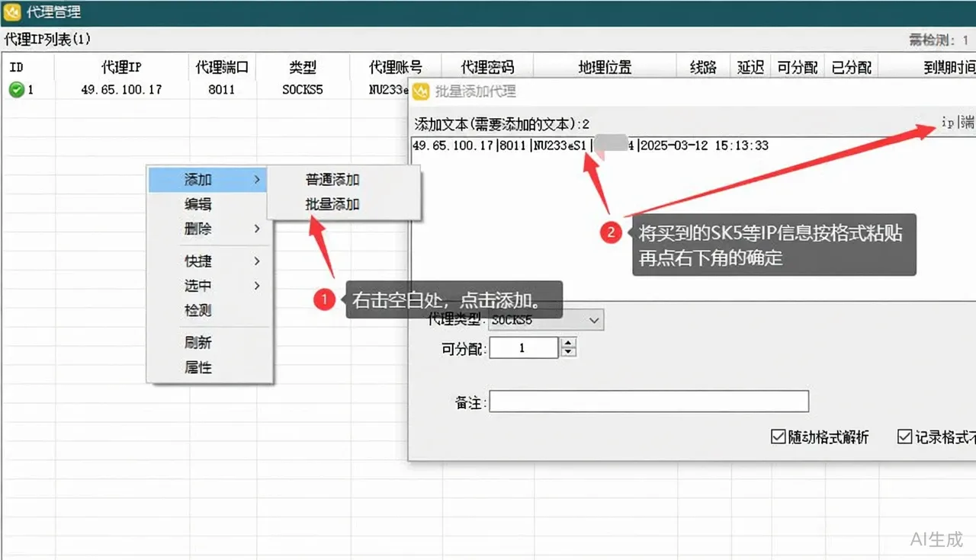Click the 可分配 number input field
This screenshot has width=976, height=560.
(524, 348)
